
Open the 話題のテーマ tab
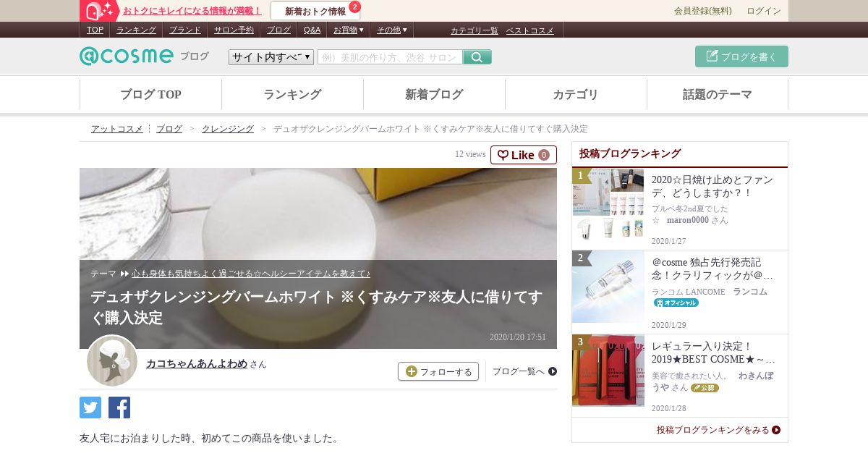pyautogui.click(x=718, y=95)
